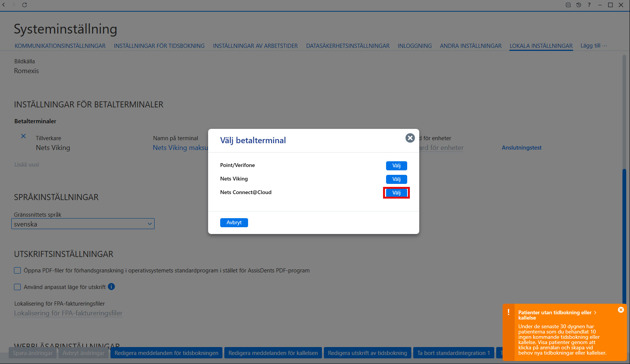
Task: Click Nets Viking manufacturer value
Action: coord(53,148)
